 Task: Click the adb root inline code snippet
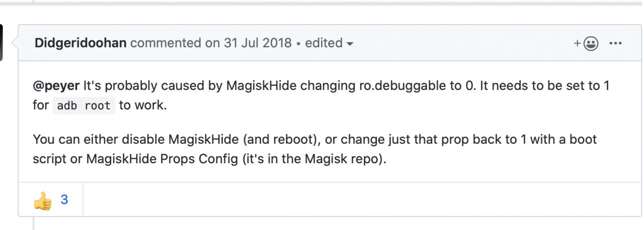pos(84,106)
